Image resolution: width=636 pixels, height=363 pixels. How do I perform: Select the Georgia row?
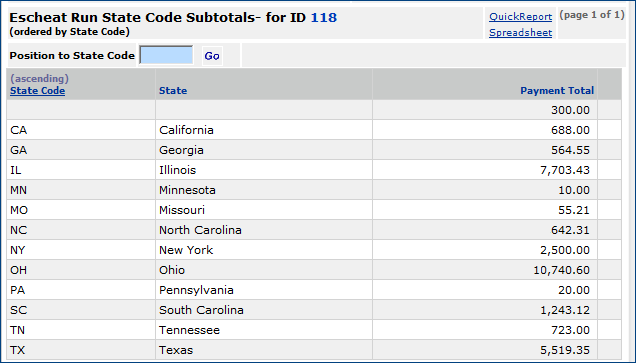pos(314,150)
